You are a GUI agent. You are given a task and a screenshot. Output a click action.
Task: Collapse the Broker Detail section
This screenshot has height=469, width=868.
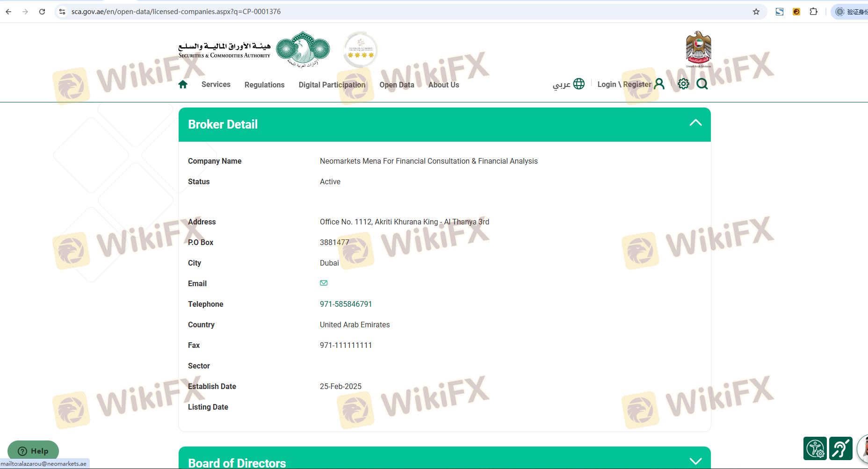point(695,123)
